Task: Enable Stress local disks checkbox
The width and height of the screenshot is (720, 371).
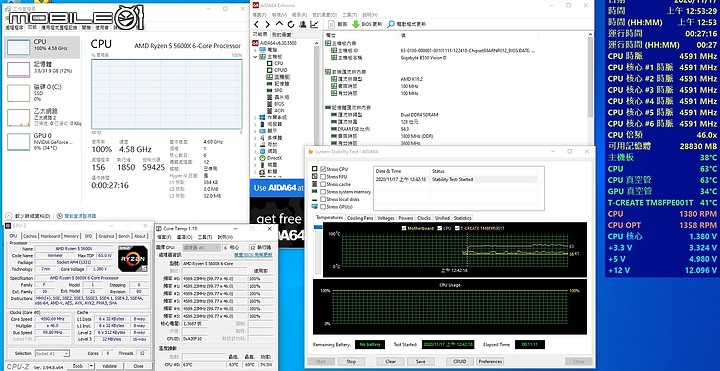Action: 323,199
